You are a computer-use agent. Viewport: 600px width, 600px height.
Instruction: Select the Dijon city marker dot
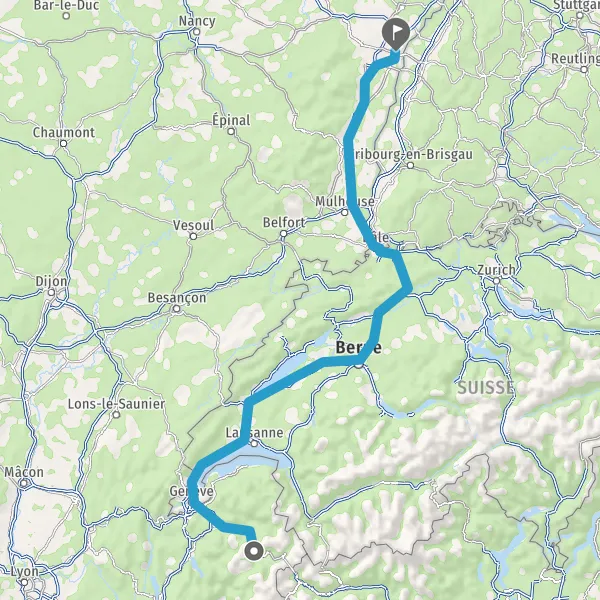51,293
